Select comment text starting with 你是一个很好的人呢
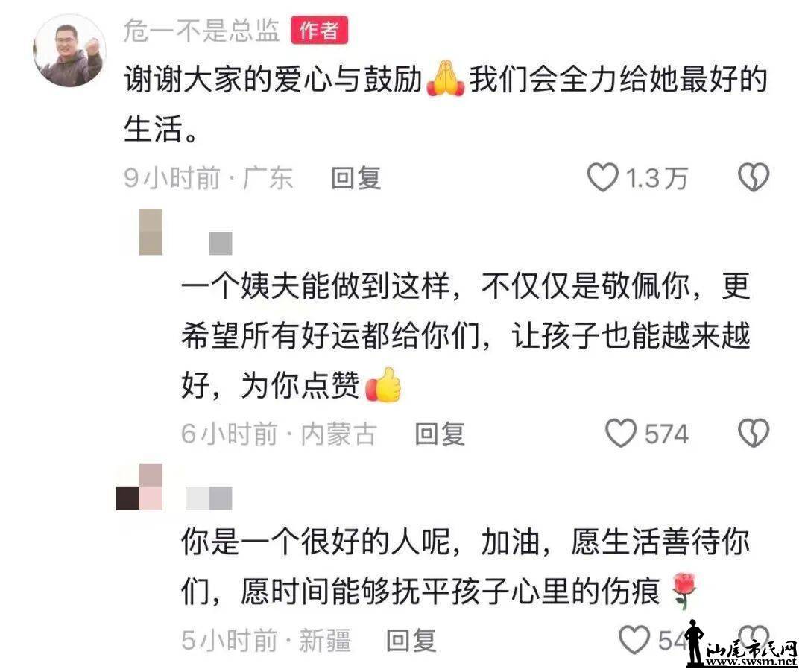The image size is (805, 672). pos(466,565)
